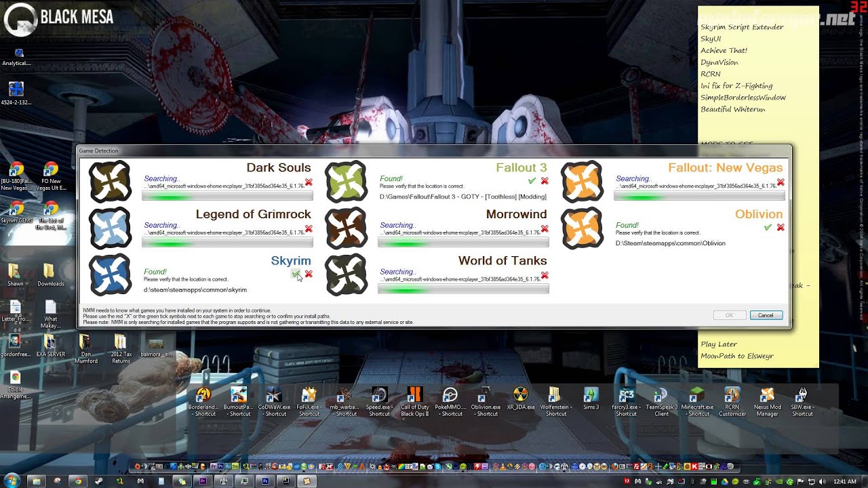Click Chrome icon in the taskbar

[x=78, y=481]
